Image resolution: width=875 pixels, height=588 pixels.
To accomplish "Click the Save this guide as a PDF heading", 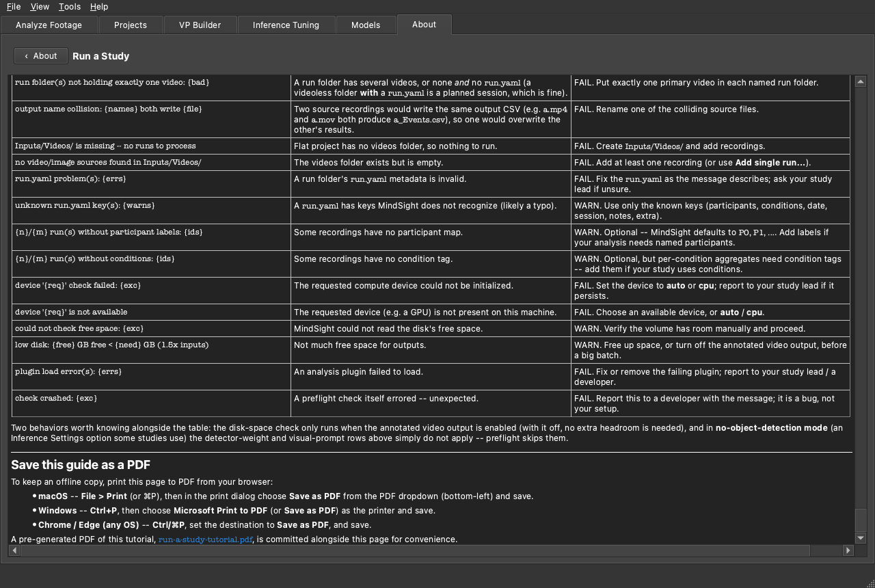I will 81,465.
